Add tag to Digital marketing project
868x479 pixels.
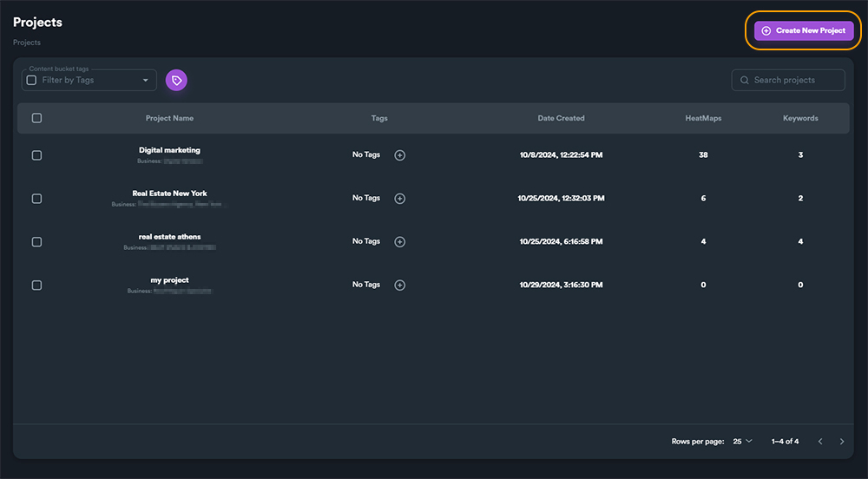pyautogui.click(x=399, y=155)
